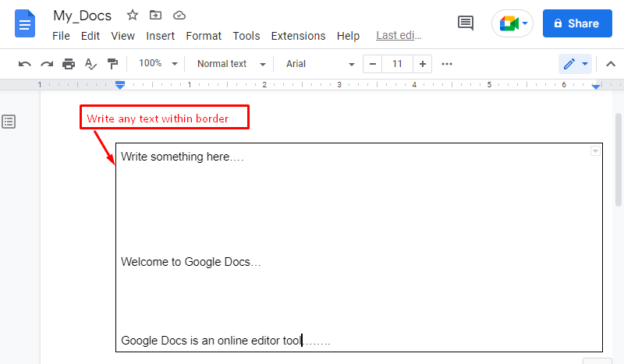Open the Format menu
The height and width of the screenshot is (364, 624).
click(204, 36)
